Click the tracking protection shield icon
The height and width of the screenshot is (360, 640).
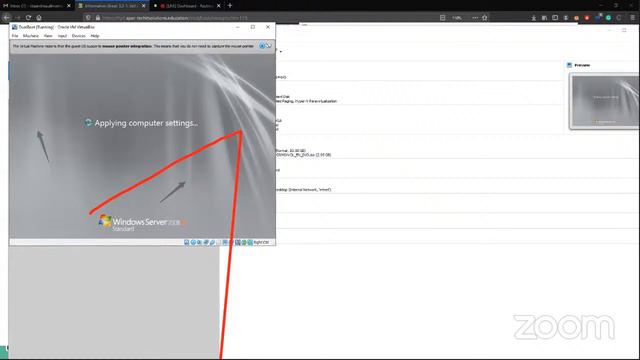[88, 18]
